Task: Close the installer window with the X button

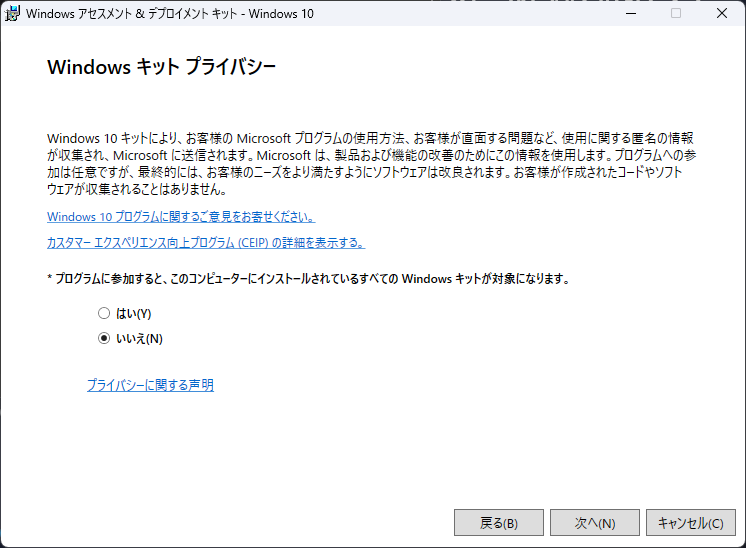Action: click(x=722, y=13)
